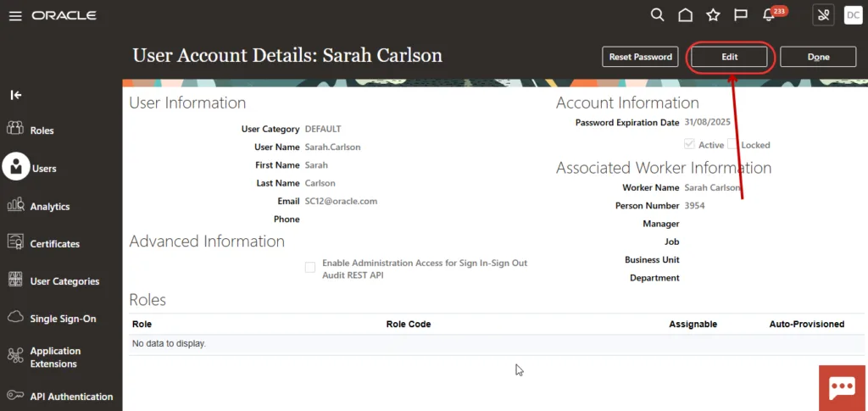Select Roles in the sidebar

(42, 131)
